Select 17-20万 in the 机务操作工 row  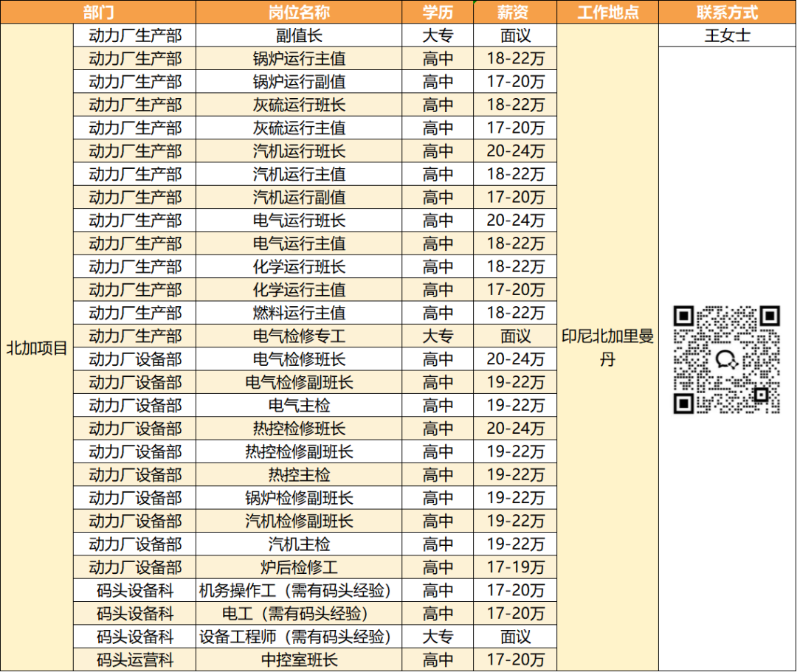(515, 590)
